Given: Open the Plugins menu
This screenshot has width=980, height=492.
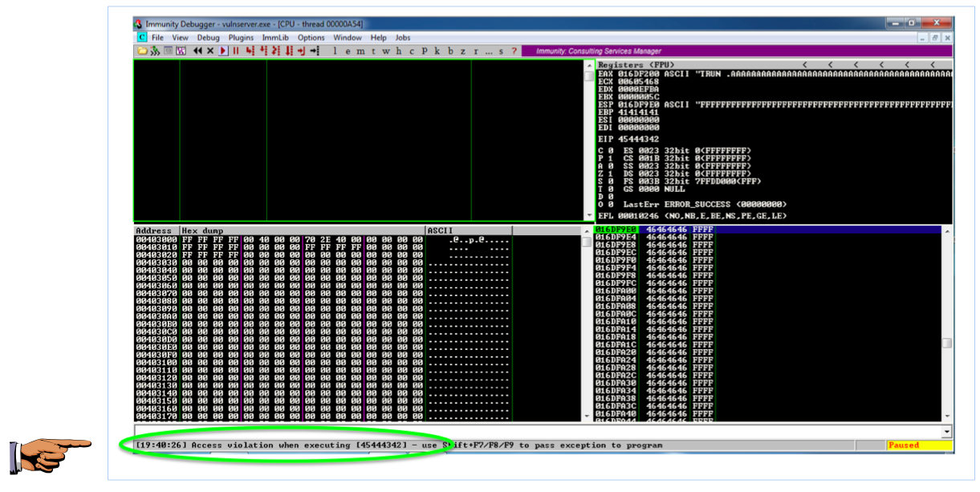Looking at the screenshot, I should click(241, 38).
